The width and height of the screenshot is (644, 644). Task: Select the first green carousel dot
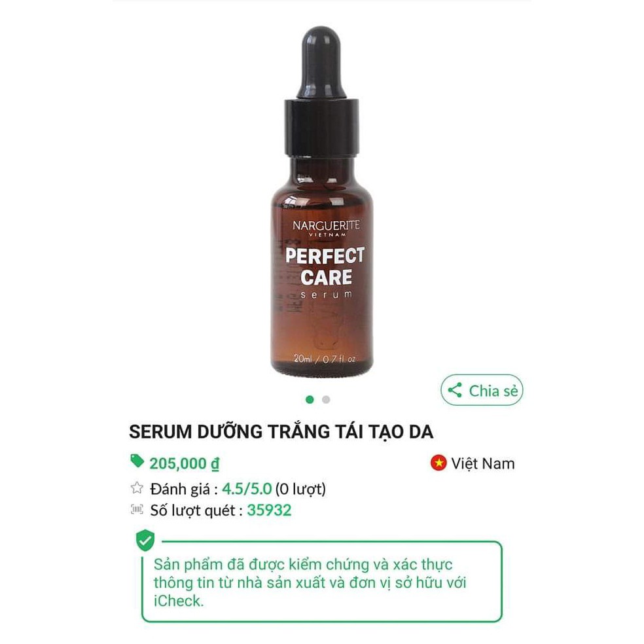pos(310,400)
